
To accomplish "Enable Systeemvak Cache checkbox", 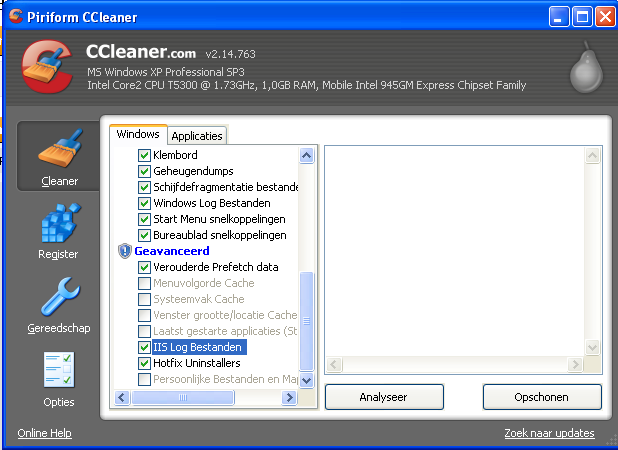I will tap(144, 299).
